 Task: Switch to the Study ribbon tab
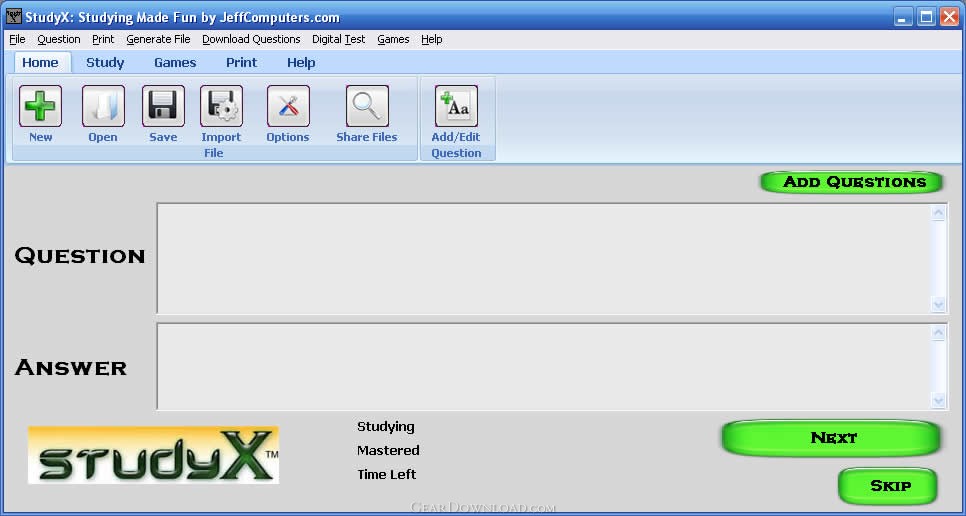105,63
